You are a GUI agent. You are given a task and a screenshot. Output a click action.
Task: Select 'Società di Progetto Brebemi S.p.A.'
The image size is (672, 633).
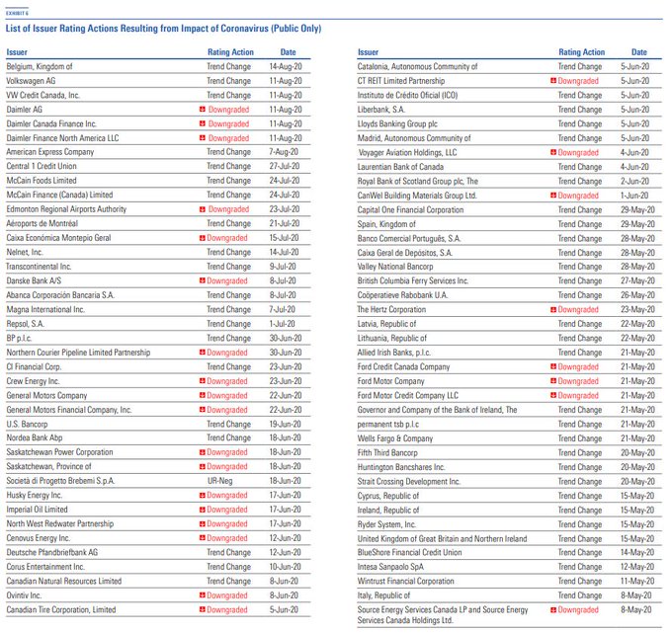click(x=60, y=481)
